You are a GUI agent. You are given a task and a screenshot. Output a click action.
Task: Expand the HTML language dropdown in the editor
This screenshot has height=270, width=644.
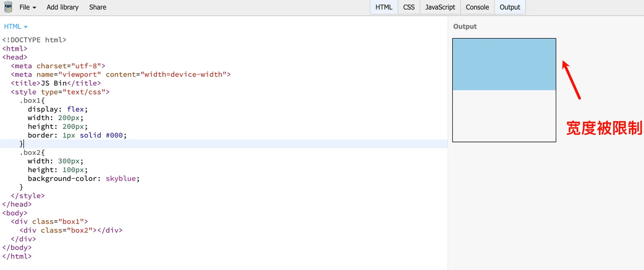[16, 27]
